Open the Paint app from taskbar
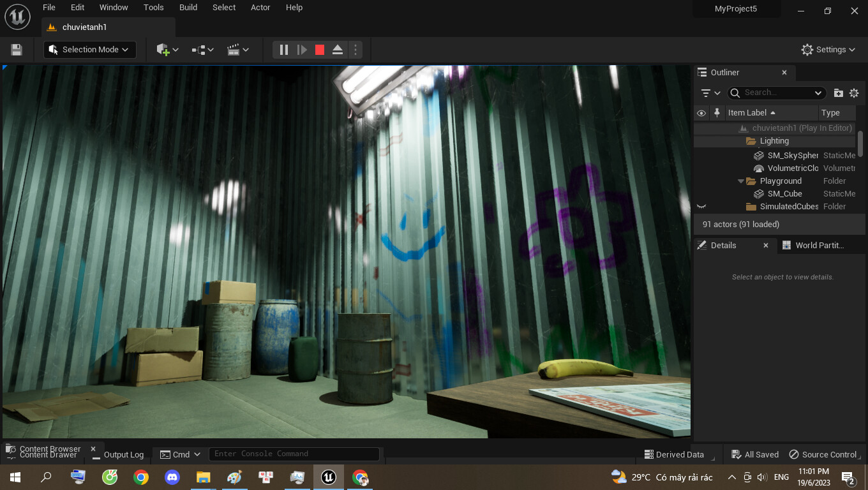Image resolution: width=868 pixels, height=490 pixels. point(234,477)
